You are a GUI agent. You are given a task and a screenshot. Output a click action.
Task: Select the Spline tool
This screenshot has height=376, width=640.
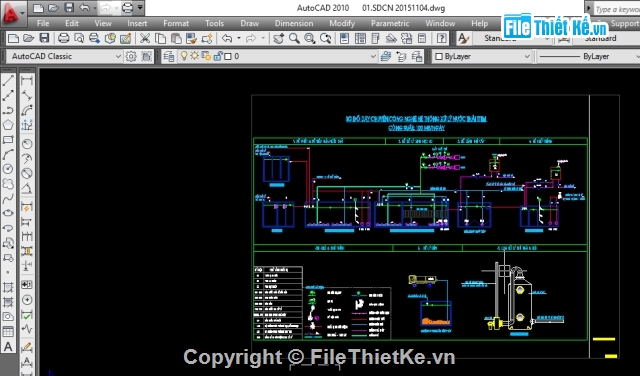coord(8,198)
